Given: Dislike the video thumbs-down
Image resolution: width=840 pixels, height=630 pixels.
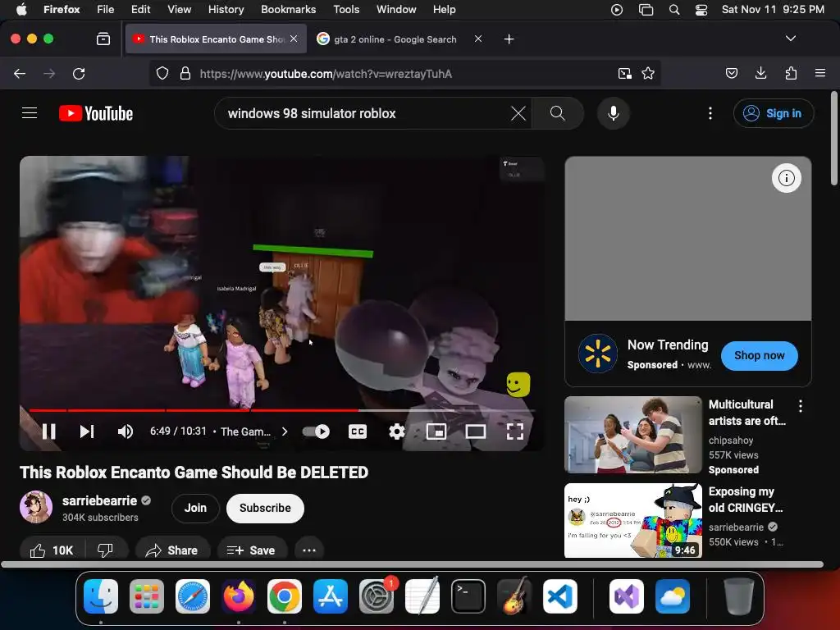Looking at the screenshot, I should [106, 550].
